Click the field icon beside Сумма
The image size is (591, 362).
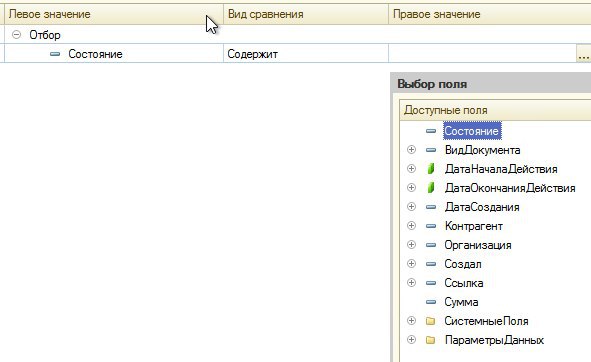[x=431, y=302]
